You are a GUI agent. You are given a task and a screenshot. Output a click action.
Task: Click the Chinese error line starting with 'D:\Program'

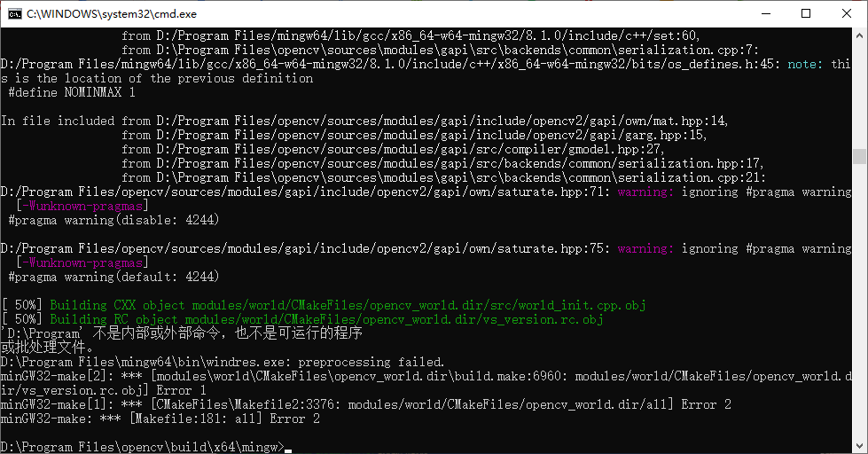pos(182,333)
